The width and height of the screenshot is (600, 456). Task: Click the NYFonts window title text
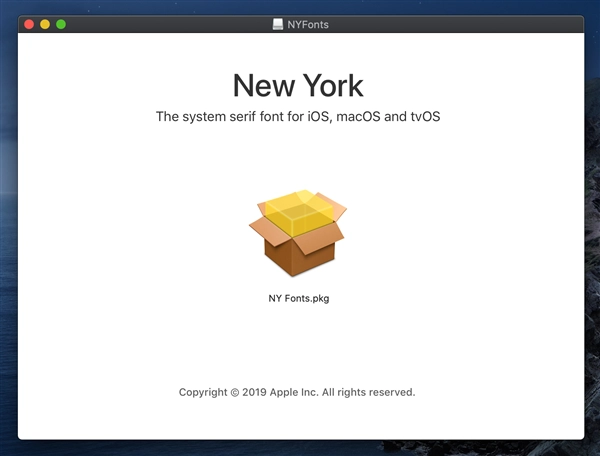tap(308, 24)
